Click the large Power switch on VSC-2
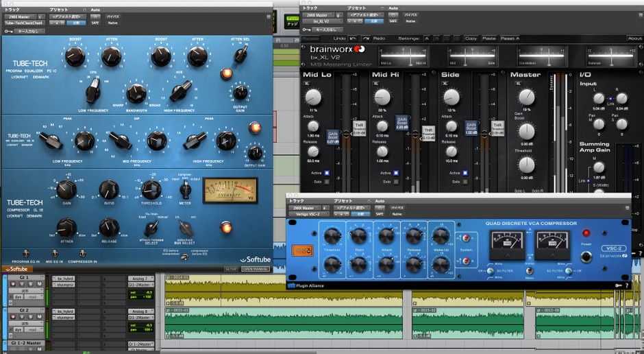The width and height of the screenshot is (644, 354). (586, 258)
